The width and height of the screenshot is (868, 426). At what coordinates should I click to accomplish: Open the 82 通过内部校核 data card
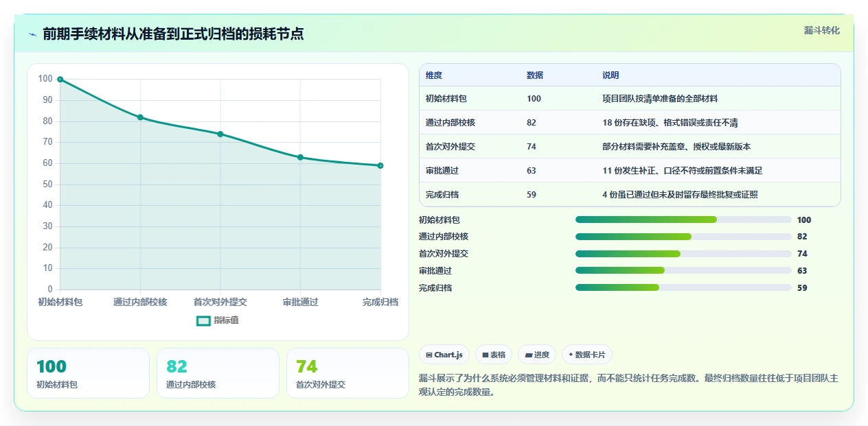coord(218,373)
